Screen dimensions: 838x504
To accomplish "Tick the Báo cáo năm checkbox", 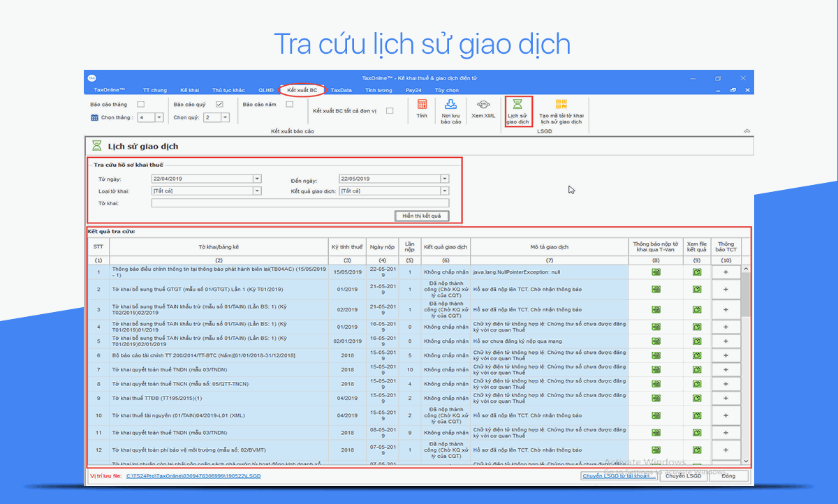I will click(289, 105).
